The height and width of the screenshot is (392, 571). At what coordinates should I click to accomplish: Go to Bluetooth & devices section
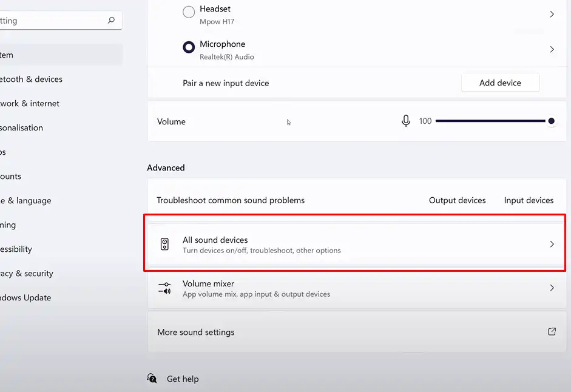[30, 79]
